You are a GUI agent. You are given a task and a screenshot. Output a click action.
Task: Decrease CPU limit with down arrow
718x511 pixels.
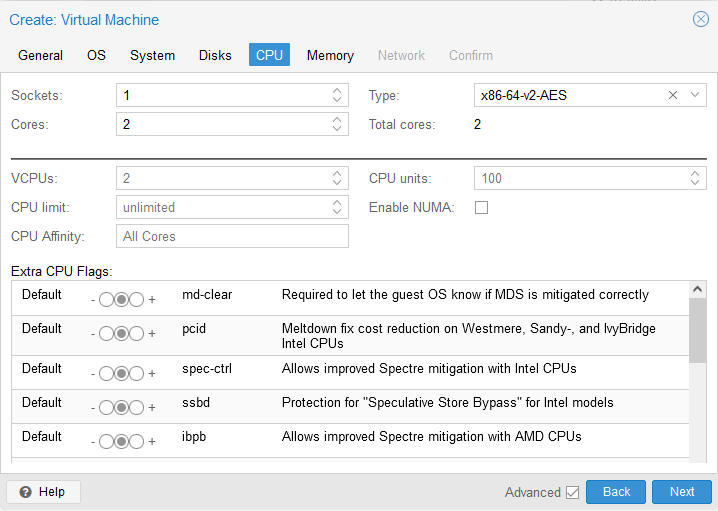click(337, 211)
